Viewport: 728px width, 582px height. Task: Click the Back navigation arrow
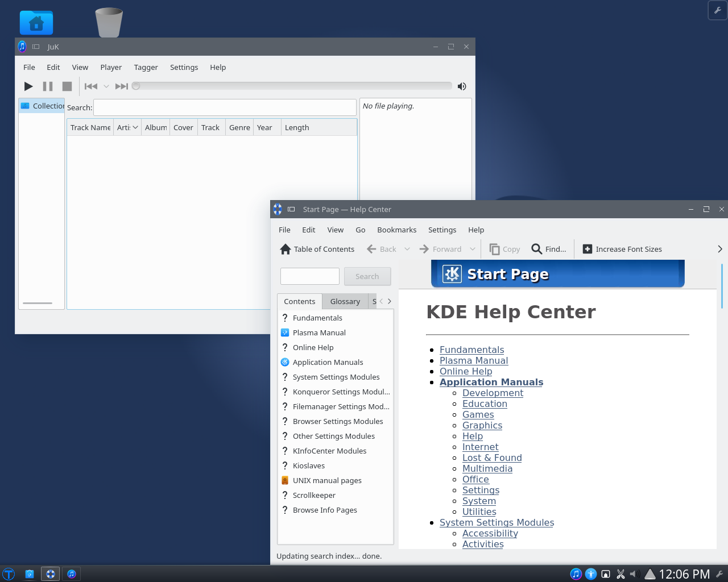pos(371,249)
